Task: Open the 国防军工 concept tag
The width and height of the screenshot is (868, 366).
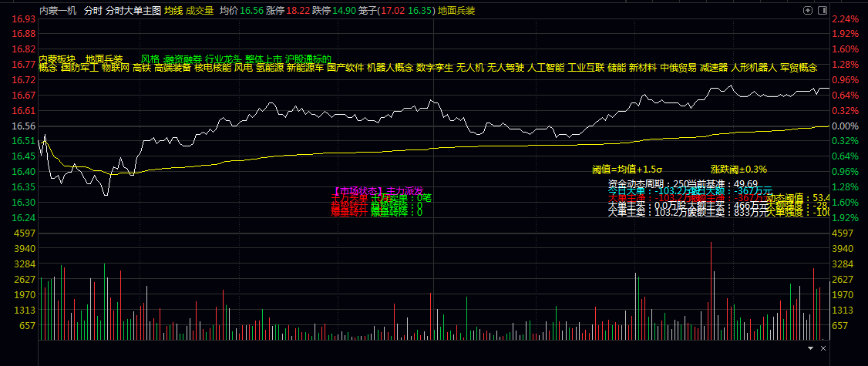Action: tap(79, 68)
